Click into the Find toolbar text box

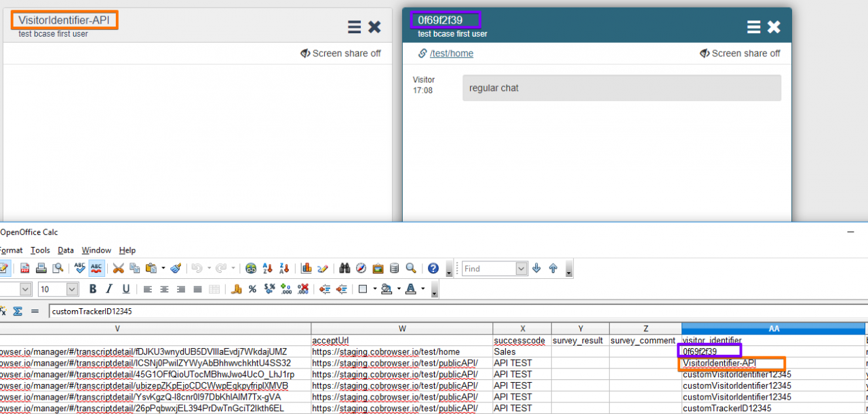489,269
